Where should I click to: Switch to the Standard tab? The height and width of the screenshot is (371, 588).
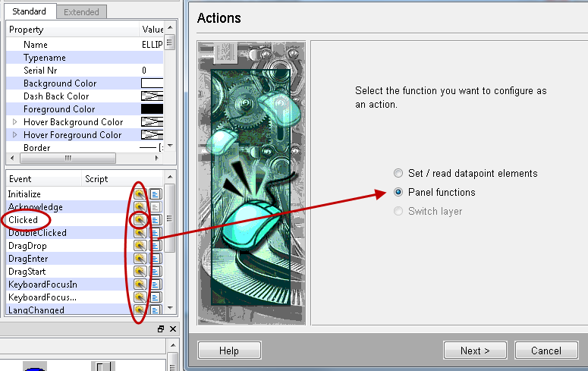(x=30, y=11)
